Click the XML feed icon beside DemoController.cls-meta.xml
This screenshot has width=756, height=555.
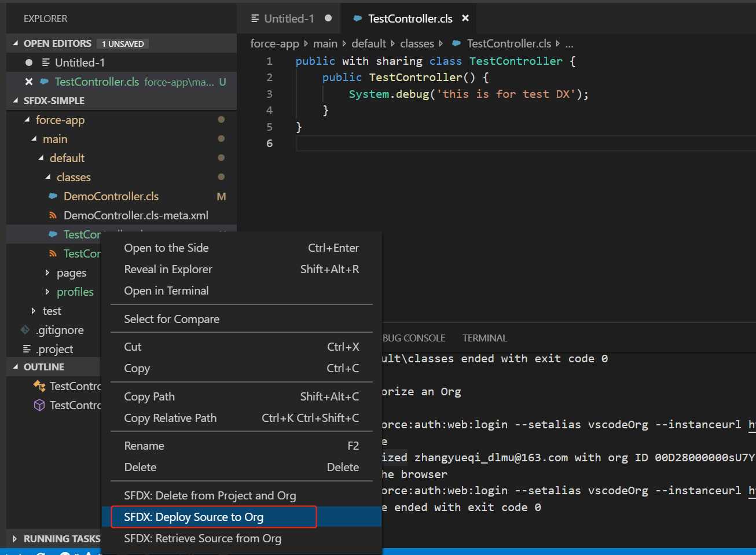tap(53, 215)
